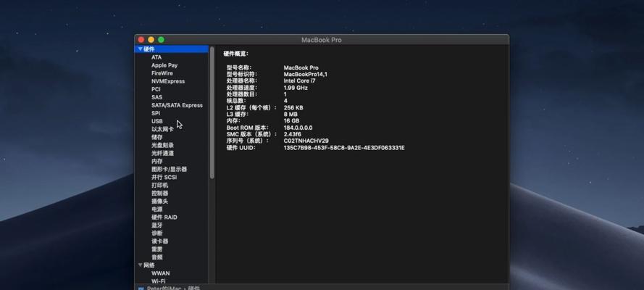Screen dimensions: 644x290
Task: Click the 硬件概览 heading
Action: pyautogui.click(x=235, y=54)
